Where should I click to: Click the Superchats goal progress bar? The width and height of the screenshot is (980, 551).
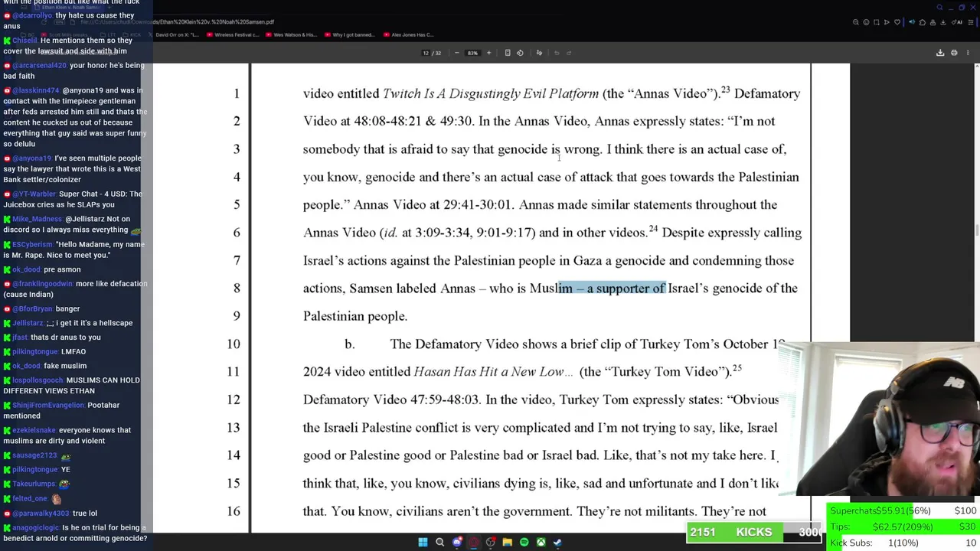click(903, 510)
